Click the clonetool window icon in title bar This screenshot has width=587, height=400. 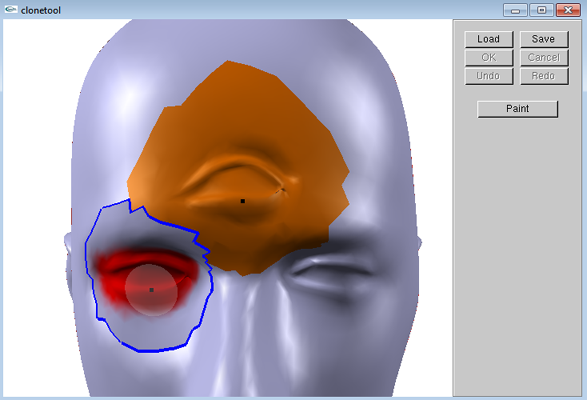(11, 9)
